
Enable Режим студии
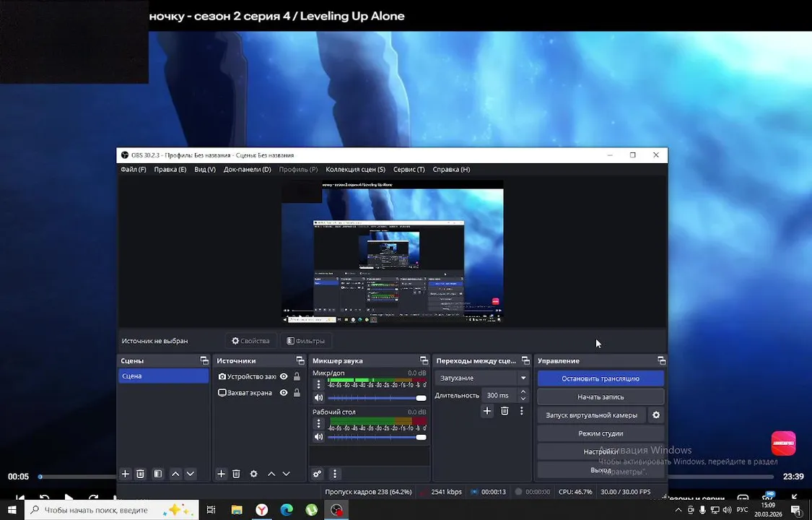601,433
